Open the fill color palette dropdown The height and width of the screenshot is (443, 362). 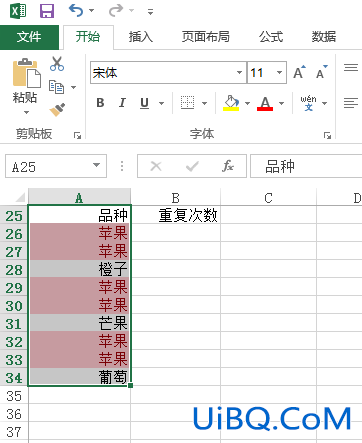coord(247,103)
